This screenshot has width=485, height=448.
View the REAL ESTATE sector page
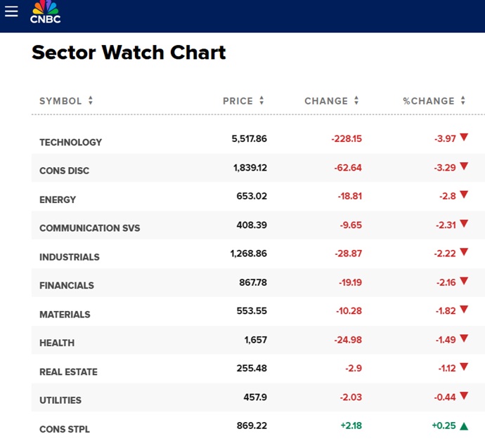point(68,372)
